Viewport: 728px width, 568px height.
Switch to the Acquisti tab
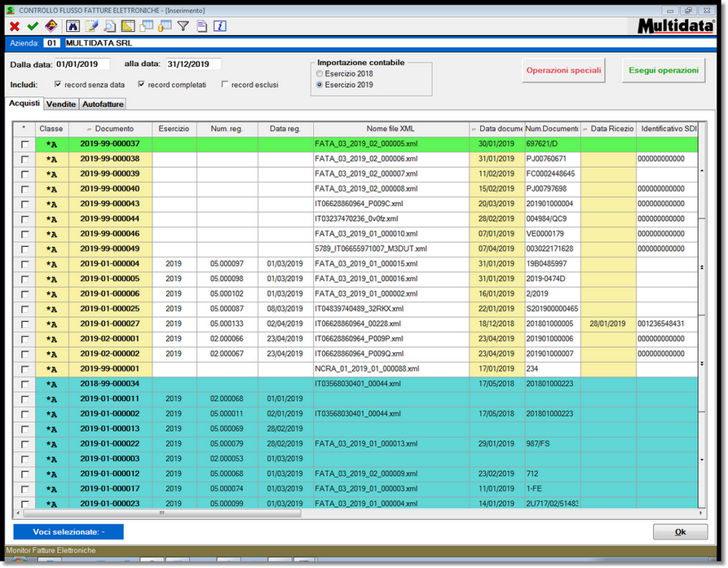24,103
